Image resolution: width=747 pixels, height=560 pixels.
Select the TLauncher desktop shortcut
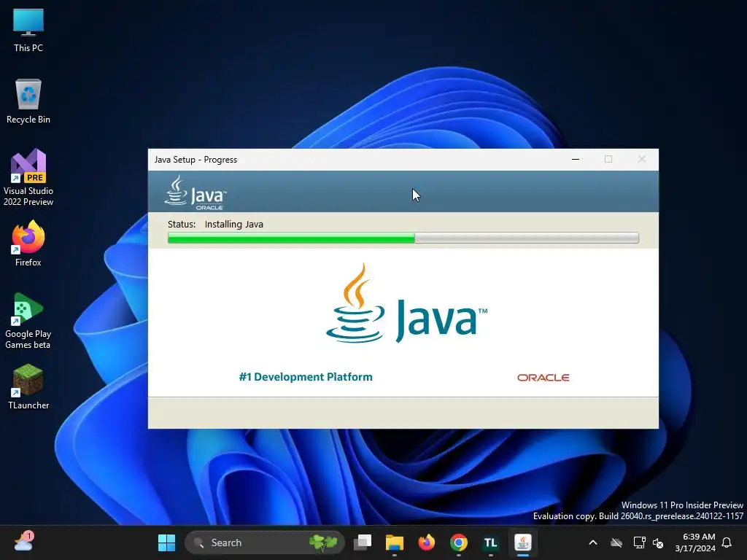click(28, 386)
